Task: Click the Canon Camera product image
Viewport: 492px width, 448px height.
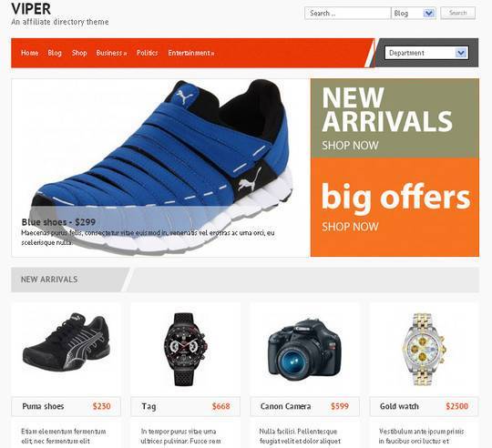Action: (304, 350)
